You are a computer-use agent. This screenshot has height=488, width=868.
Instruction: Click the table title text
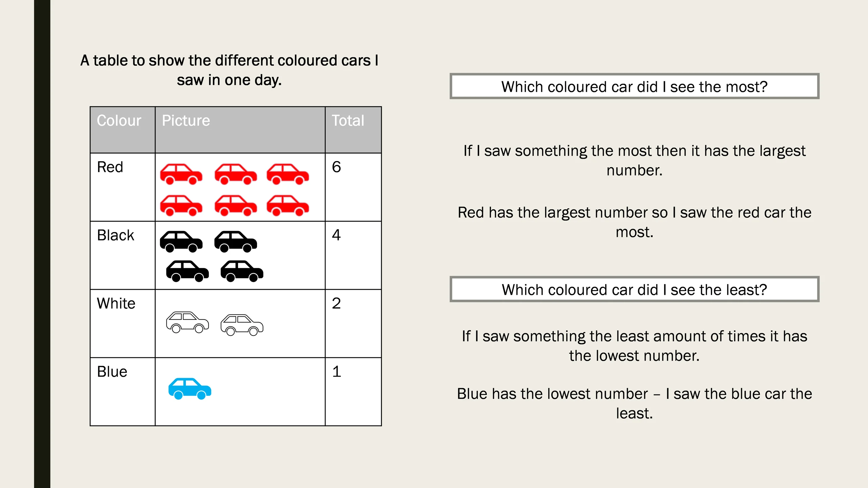pos(230,70)
